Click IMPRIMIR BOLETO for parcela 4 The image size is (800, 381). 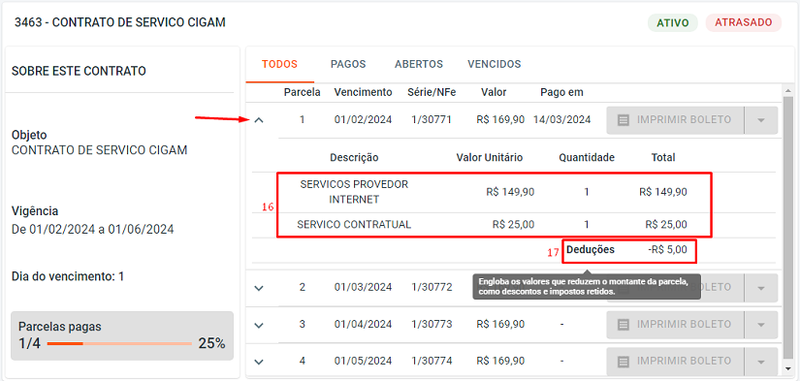pyautogui.click(x=675, y=361)
